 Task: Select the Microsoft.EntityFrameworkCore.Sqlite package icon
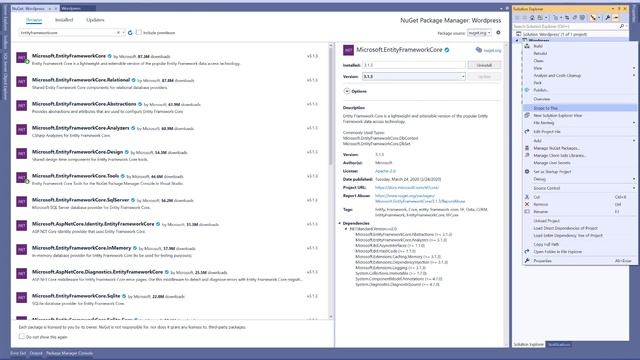tap(22, 298)
